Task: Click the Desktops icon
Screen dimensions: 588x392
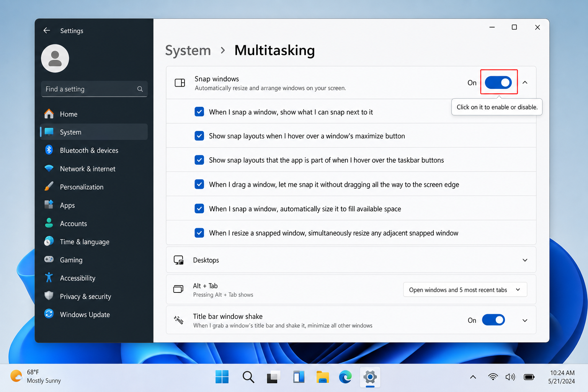Action: [179, 260]
